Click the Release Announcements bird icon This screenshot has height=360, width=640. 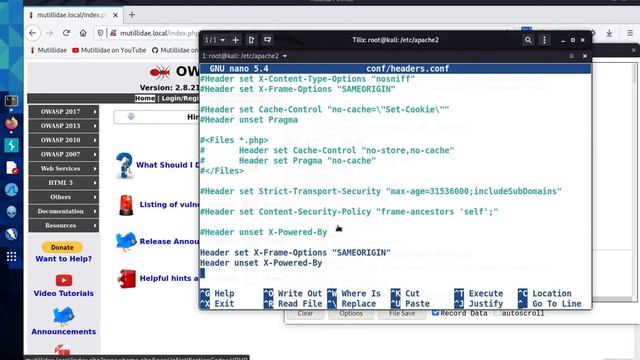tap(126, 241)
